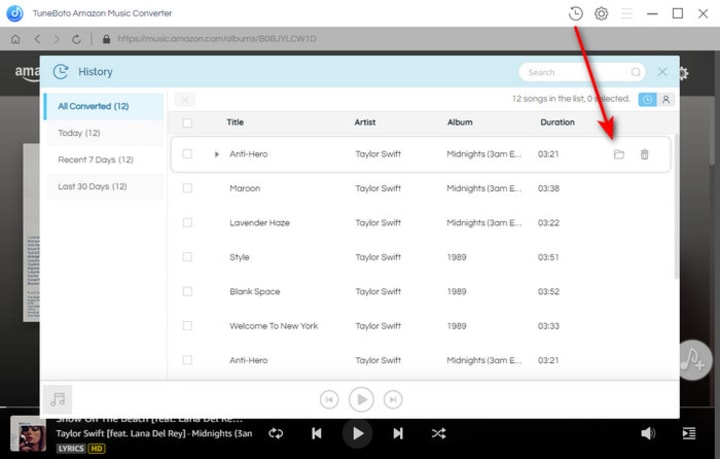Click the LYRICS badge
This screenshot has height=459, width=720.
coord(71,448)
